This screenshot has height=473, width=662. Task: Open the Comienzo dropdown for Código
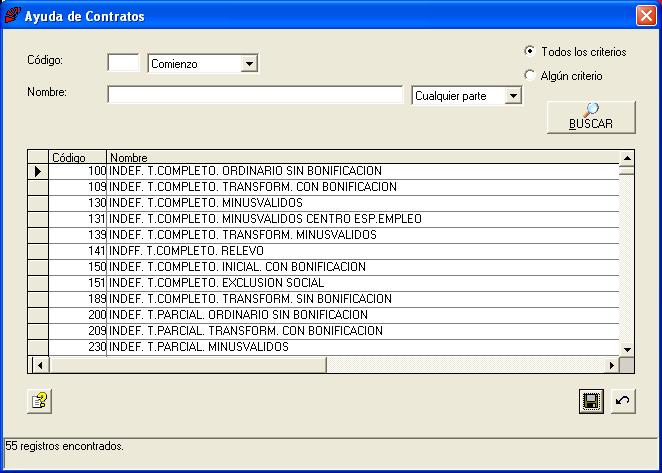click(249, 64)
